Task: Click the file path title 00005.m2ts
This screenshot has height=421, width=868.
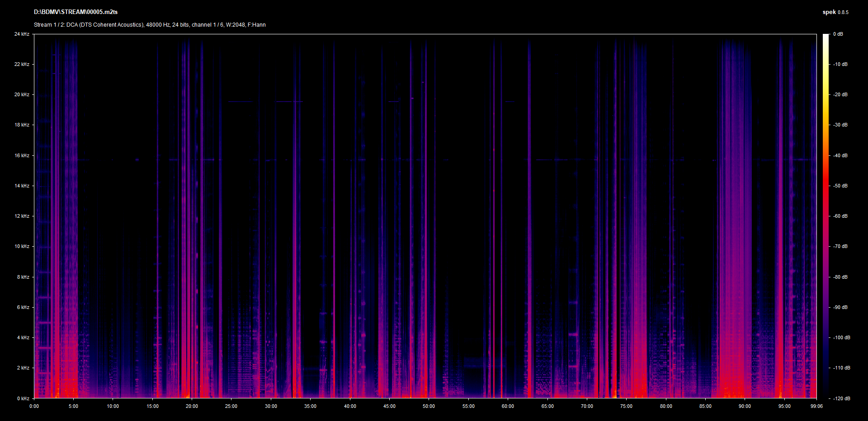Action: pyautogui.click(x=75, y=12)
